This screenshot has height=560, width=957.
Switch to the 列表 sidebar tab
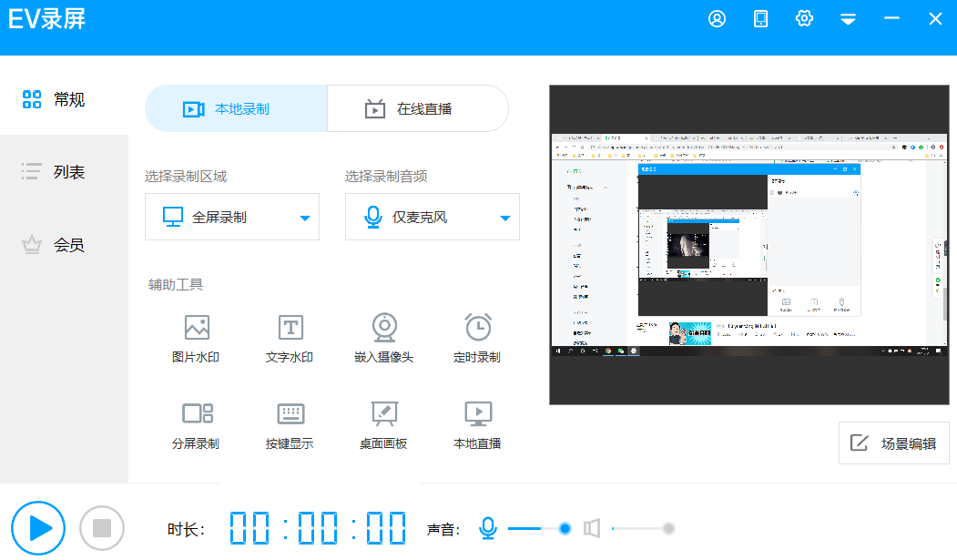pyautogui.click(x=54, y=172)
